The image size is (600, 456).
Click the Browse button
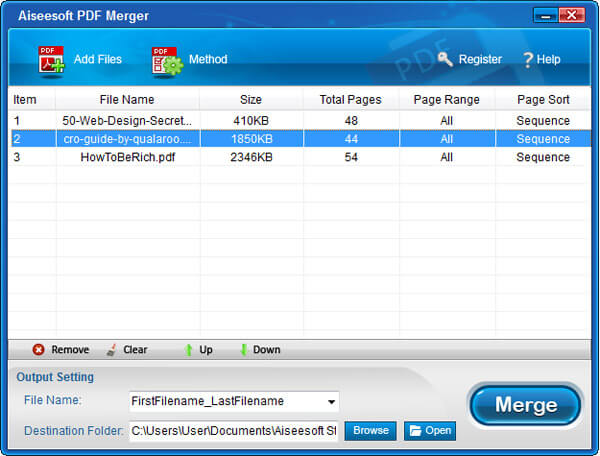(370, 431)
